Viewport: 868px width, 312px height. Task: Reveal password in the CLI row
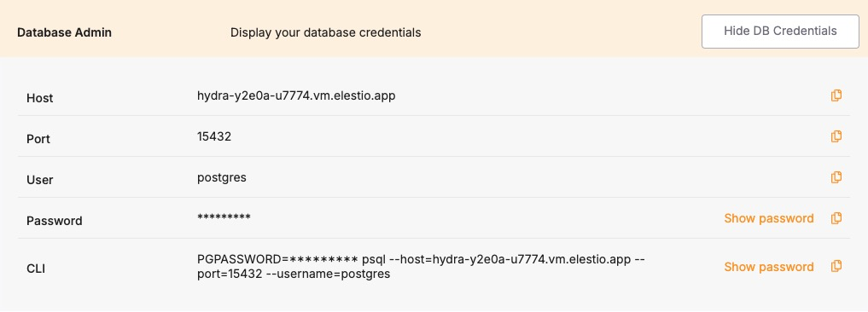point(769,267)
